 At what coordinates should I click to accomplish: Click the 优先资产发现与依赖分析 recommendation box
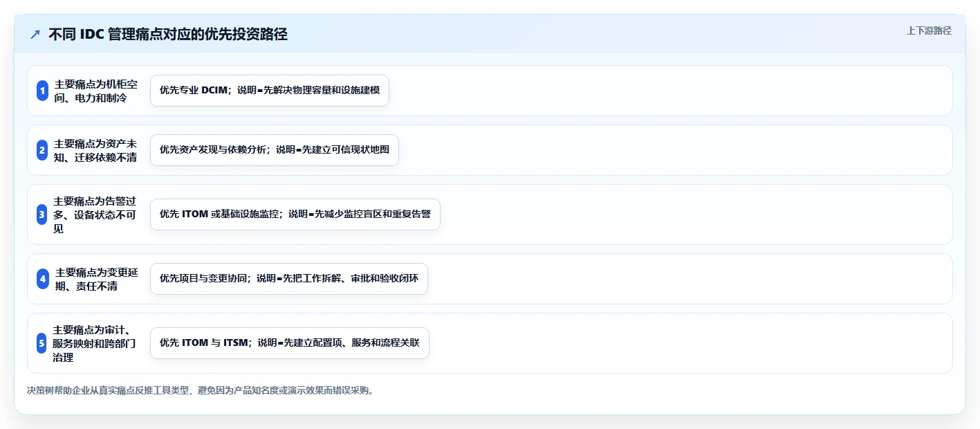[275, 150]
